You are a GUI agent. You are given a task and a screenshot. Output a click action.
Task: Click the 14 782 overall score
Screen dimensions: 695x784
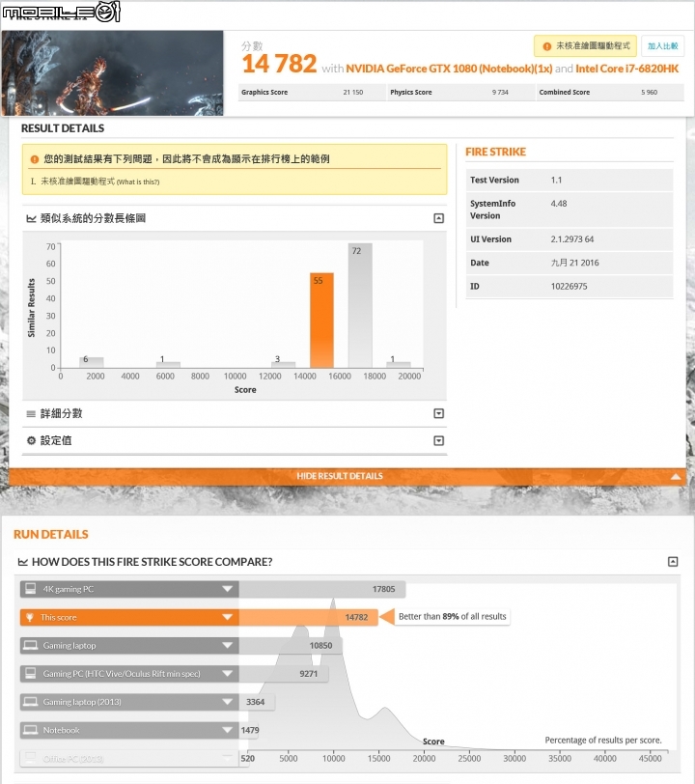(x=279, y=64)
